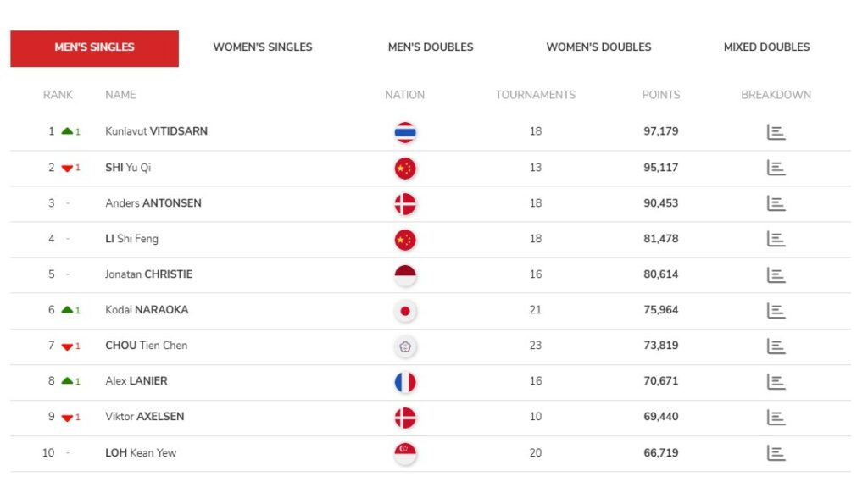868x493 pixels.
Task: Show breakdown for Kodai Naraoka
Action: (776, 310)
